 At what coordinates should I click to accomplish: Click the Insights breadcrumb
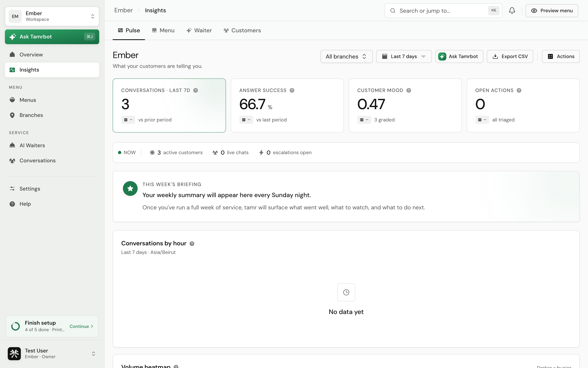click(156, 10)
